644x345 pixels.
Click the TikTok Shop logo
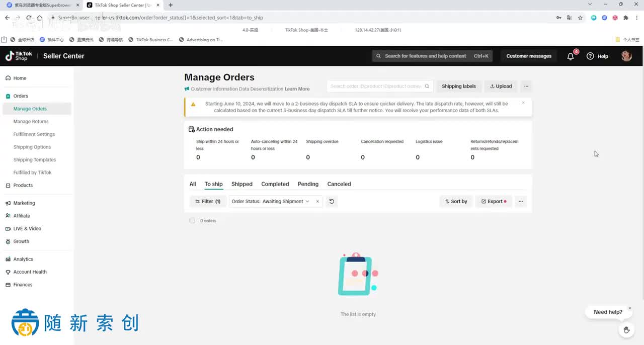pos(19,56)
